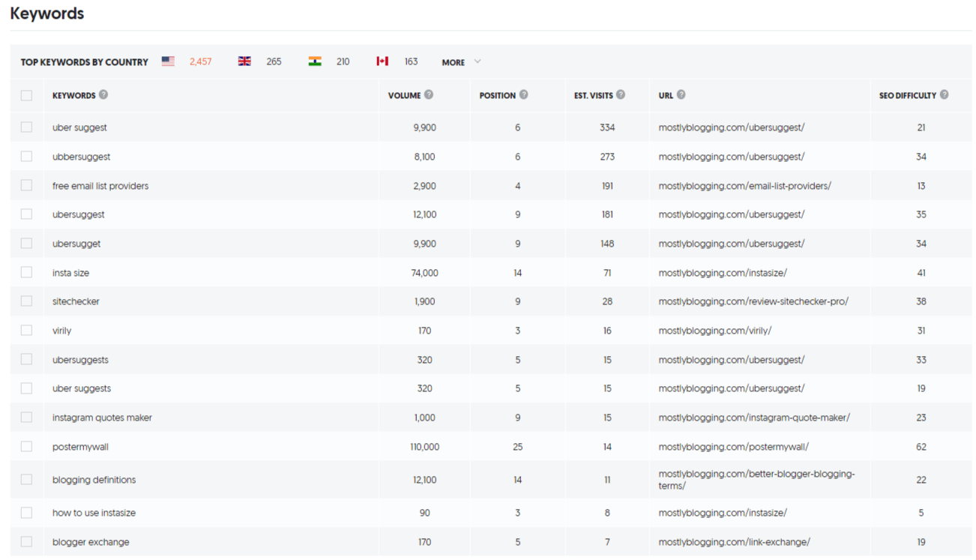The width and height of the screenshot is (976, 560).
Task: Open the mostlyblogging.com/link-exchange/ URL
Action: pyautogui.click(x=734, y=542)
